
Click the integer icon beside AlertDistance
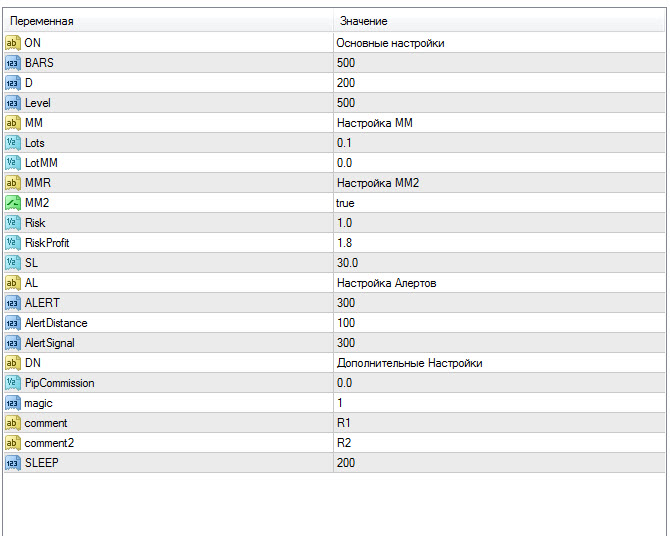point(13,323)
